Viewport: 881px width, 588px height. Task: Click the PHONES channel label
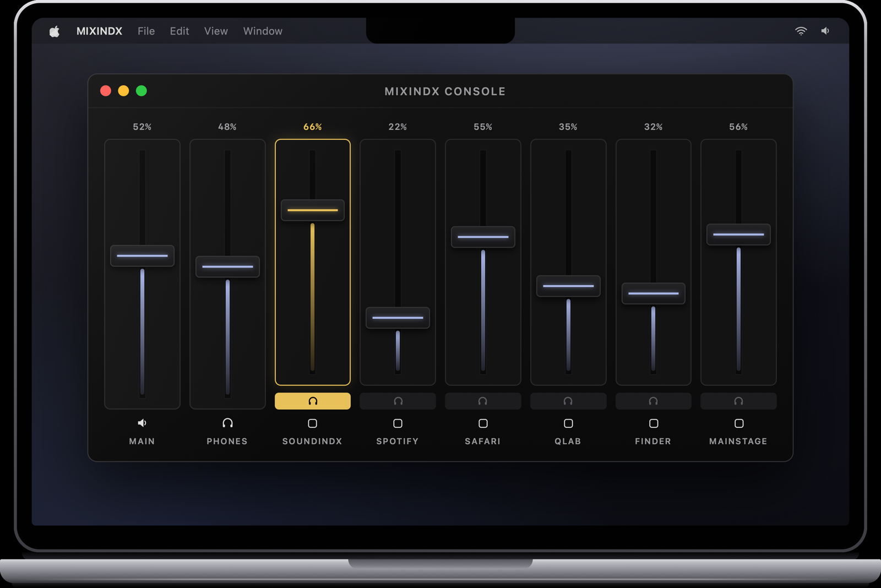[227, 442]
